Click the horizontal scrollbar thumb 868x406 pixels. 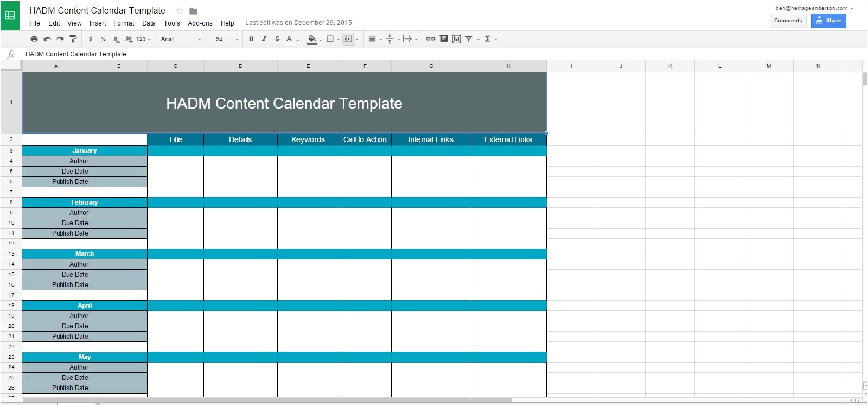[x=267, y=401]
